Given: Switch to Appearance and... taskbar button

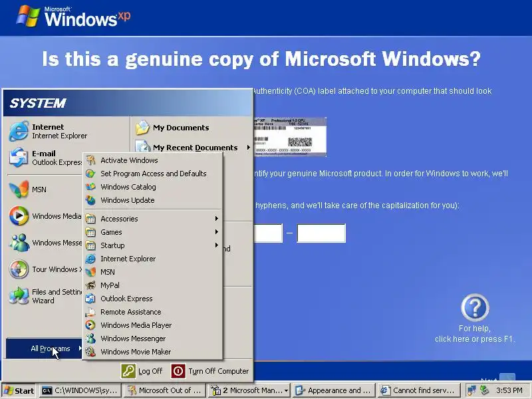Looking at the screenshot, I should (x=334, y=390).
